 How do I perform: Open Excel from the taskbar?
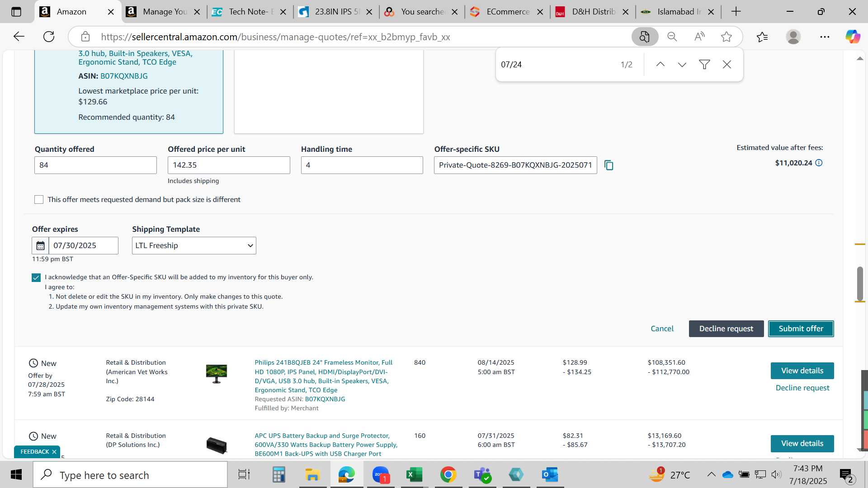click(x=414, y=475)
